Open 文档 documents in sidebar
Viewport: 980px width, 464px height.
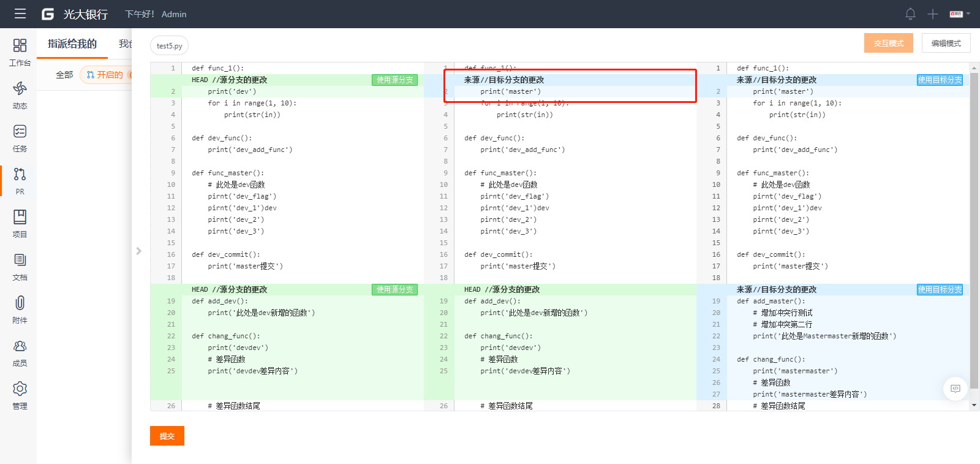20,267
